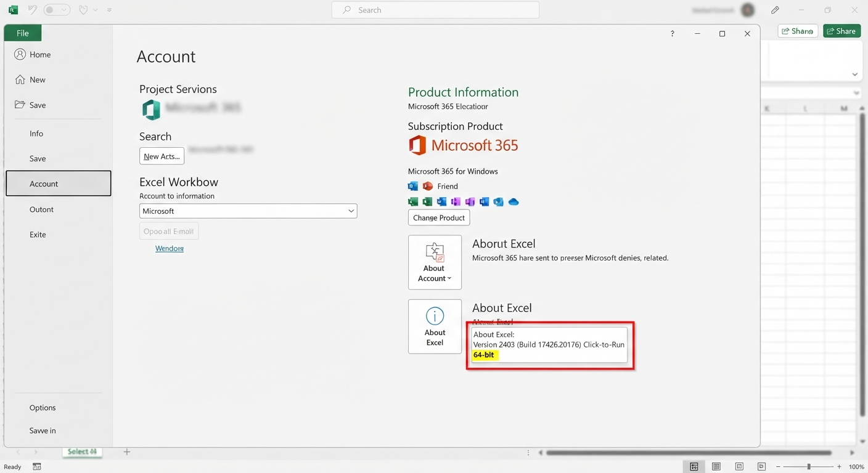Click the shield icon in the quick access toolbar
868x473 pixels.
[83, 10]
